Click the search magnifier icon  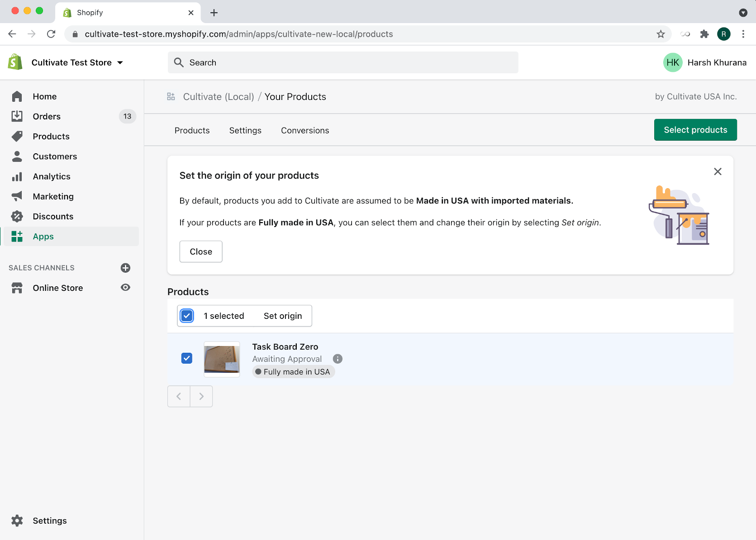(x=179, y=62)
